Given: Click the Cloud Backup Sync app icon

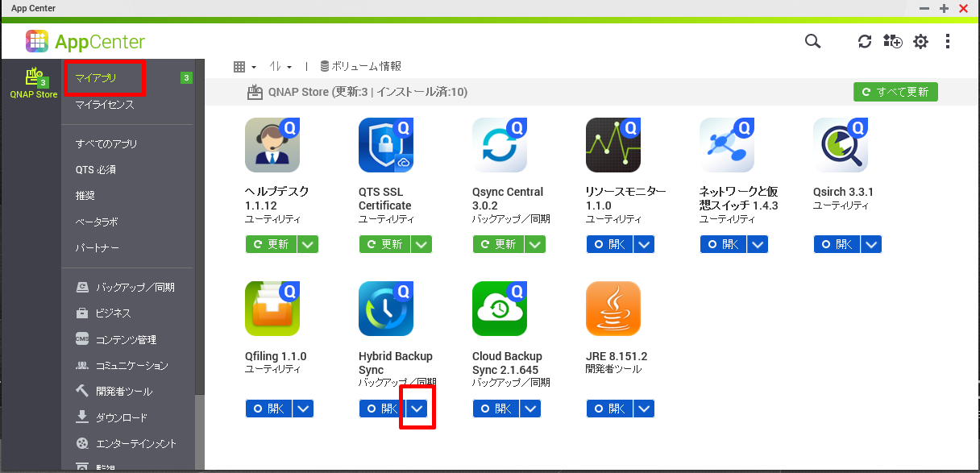Looking at the screenshot, I should (500, 309).
